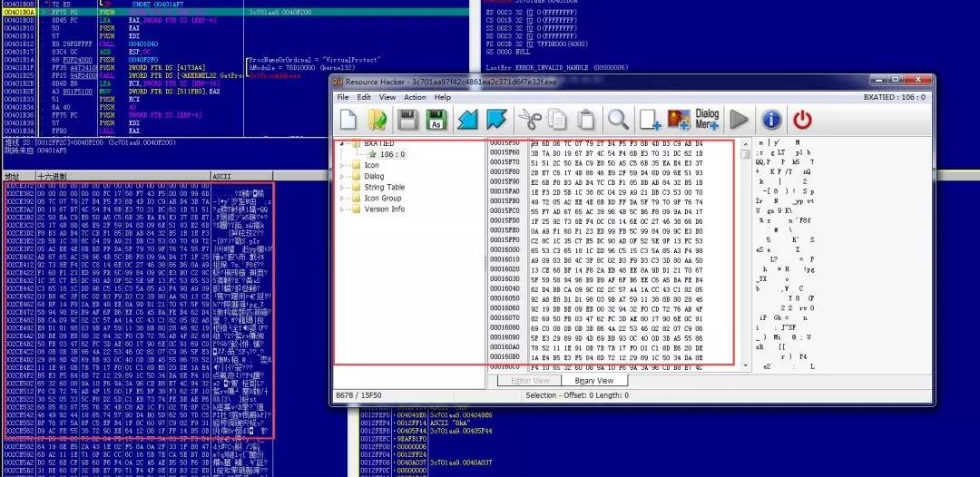Click the Dialog Merge toolbar icon
Image resolution: width=980 pixels, height=477 pixels.
click(708, 119)
